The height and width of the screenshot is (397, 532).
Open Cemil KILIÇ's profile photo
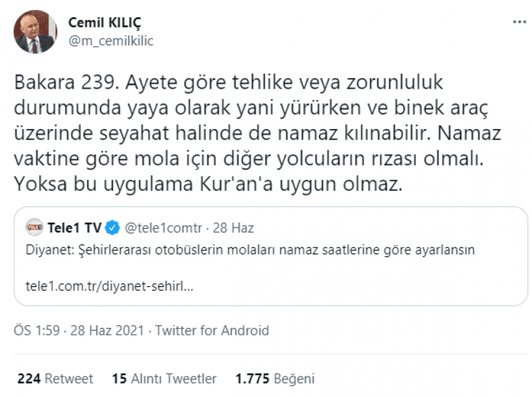coord(35,32)
